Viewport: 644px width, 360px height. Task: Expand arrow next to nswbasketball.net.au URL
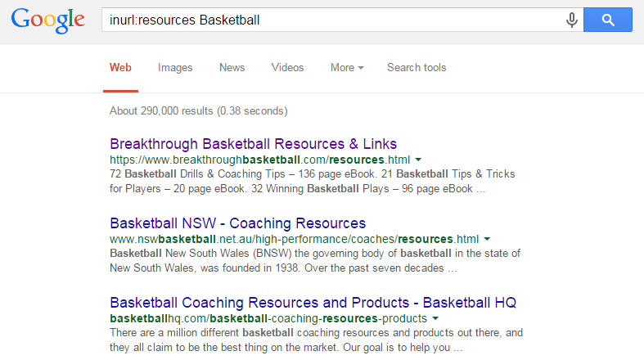[x=487, y=239]
